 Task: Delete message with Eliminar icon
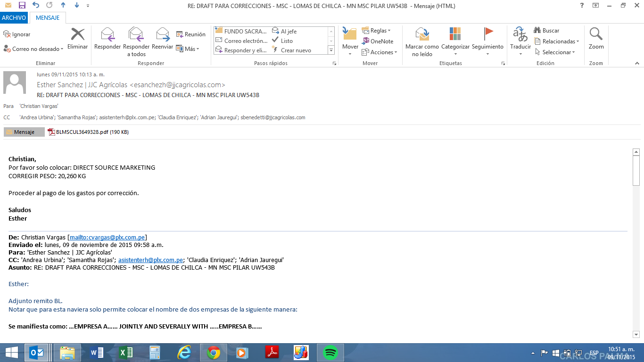pyautogui.click(x=77, y=35)
